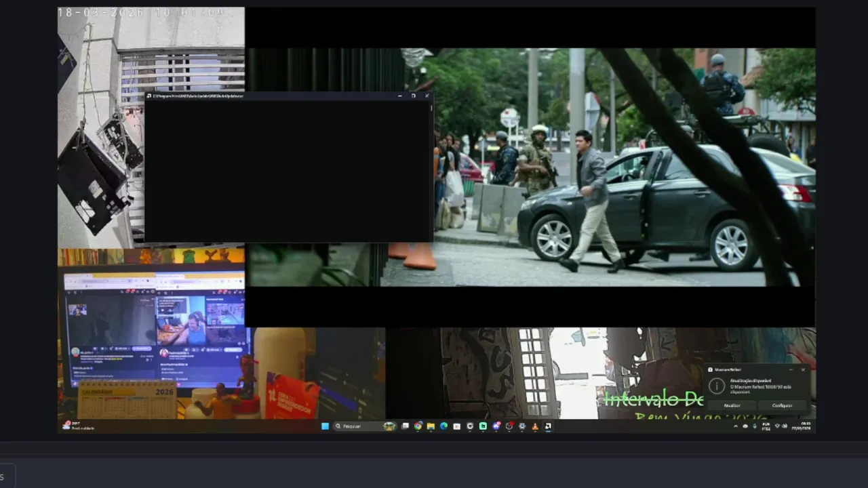
Task: Show hidden system tray icons
Action: coord(736,426)
